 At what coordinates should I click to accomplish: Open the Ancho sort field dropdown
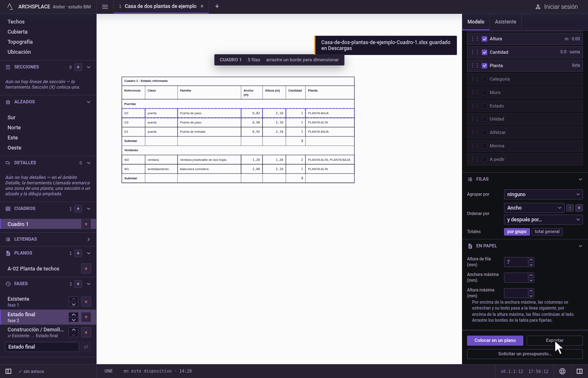coord(534,208)
